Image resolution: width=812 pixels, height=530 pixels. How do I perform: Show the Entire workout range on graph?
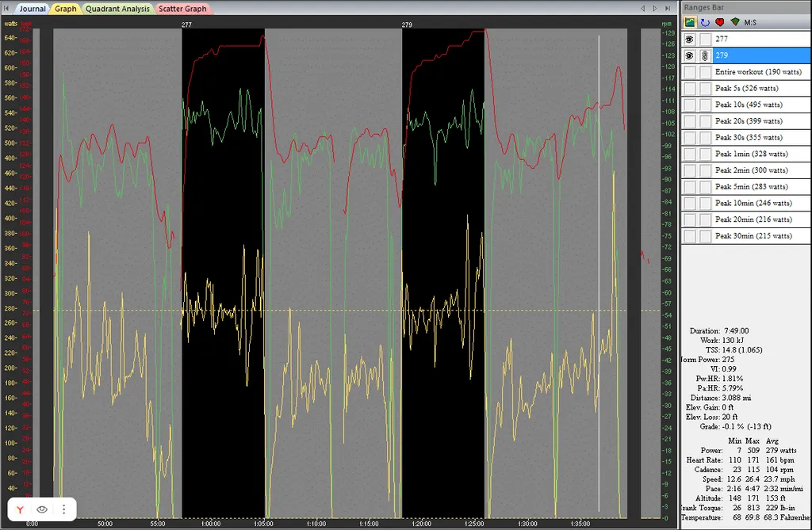689,72
